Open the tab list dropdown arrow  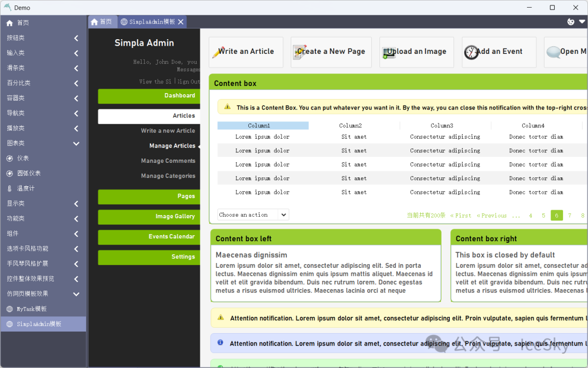point(581,22)
